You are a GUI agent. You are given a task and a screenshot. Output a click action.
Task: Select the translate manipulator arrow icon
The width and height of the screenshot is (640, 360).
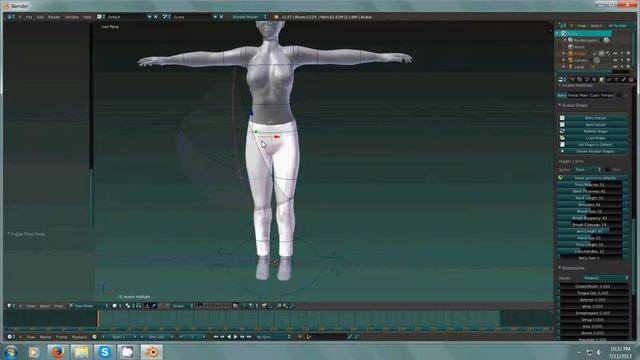tap(154, 306)
